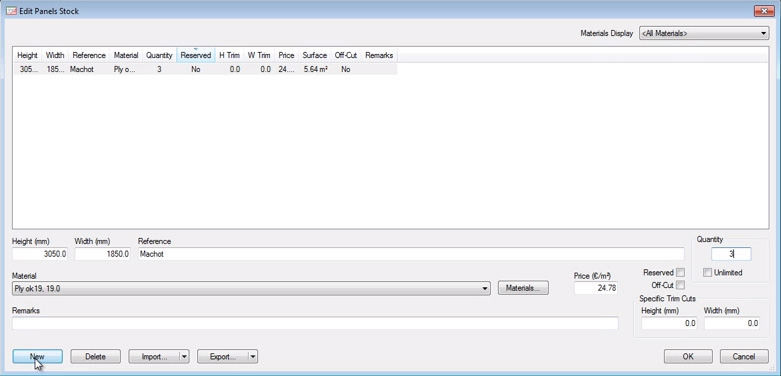Viewport: 781px width, 376px height.
Task: Click the Delete button
Action: (x=96, y=357)
